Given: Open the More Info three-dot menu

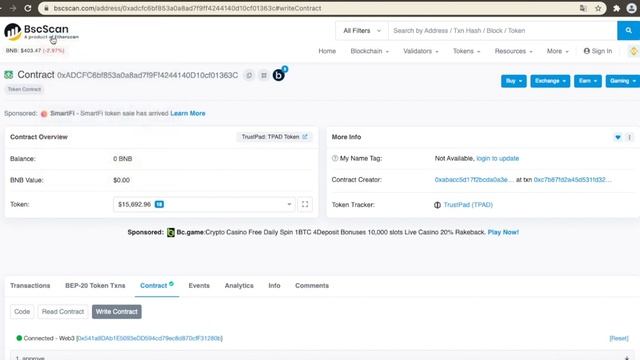Looking at the screenshot, I should [629, 137].
